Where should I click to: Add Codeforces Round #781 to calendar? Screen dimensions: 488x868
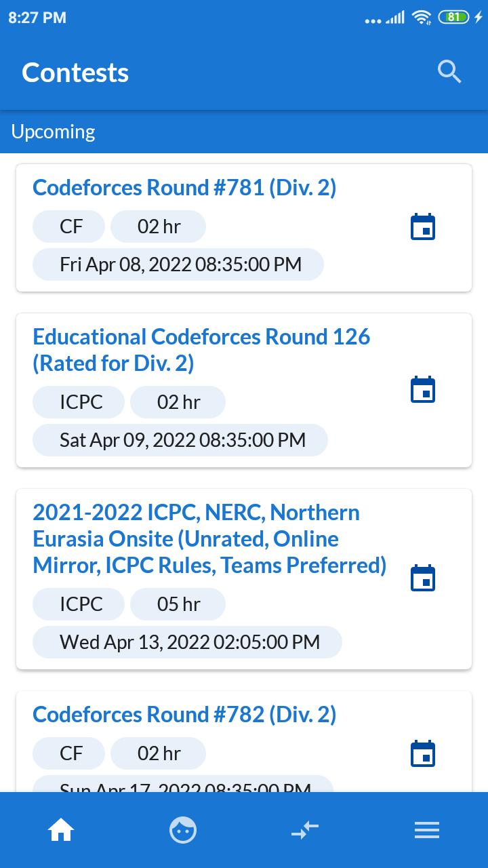coord(423,227)
